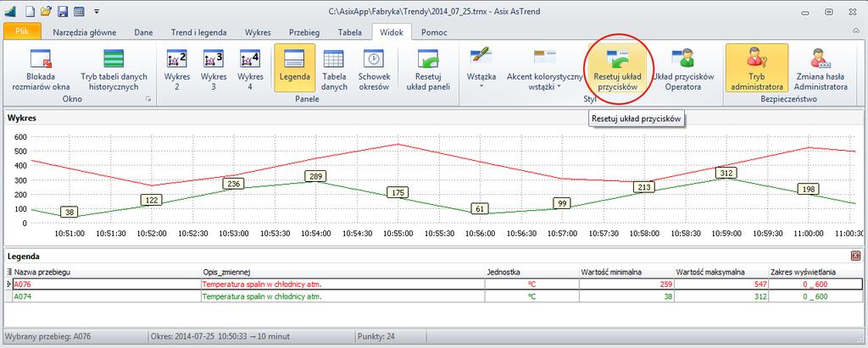
Task: Click the Wartość minimalna column header
Action: pos(626,272)
